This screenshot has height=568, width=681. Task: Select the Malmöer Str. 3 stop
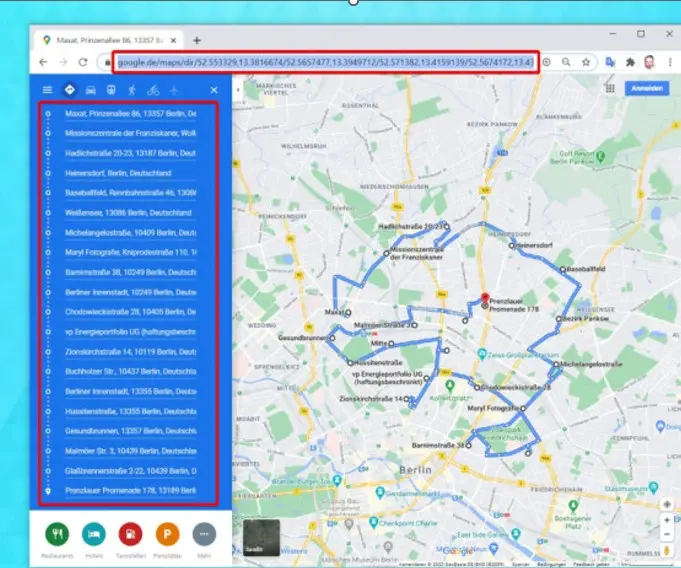coord(130,451)
